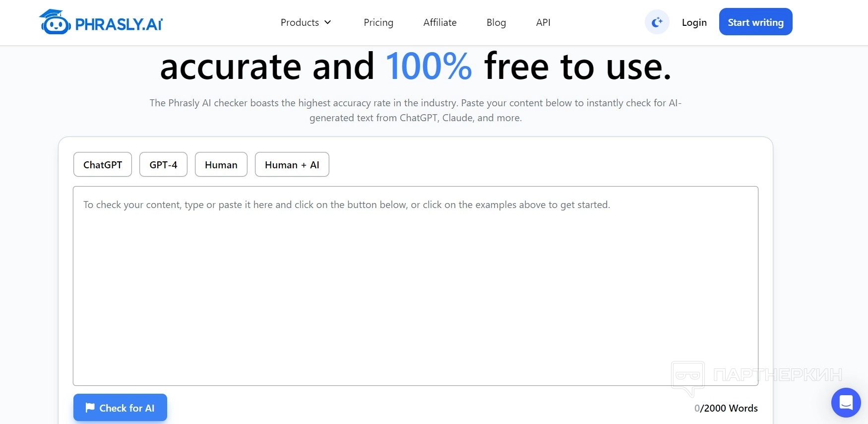Open the Products menu
868x424 pixels.
coord(306,22)
